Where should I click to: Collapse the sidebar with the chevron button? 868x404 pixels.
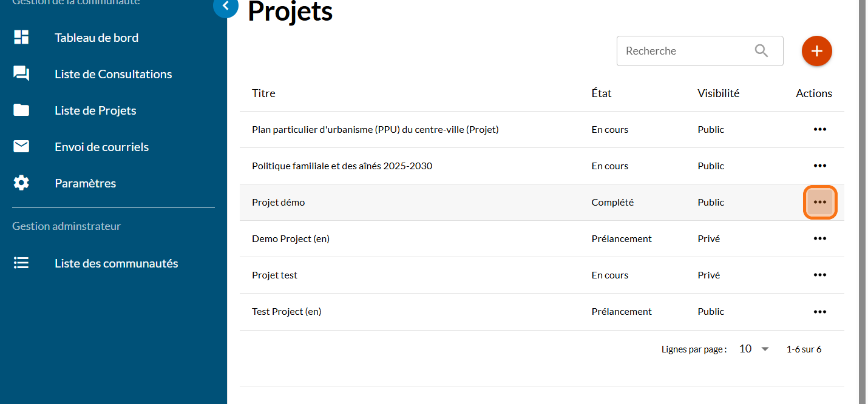pyautogui.click(x=226, y=6)
